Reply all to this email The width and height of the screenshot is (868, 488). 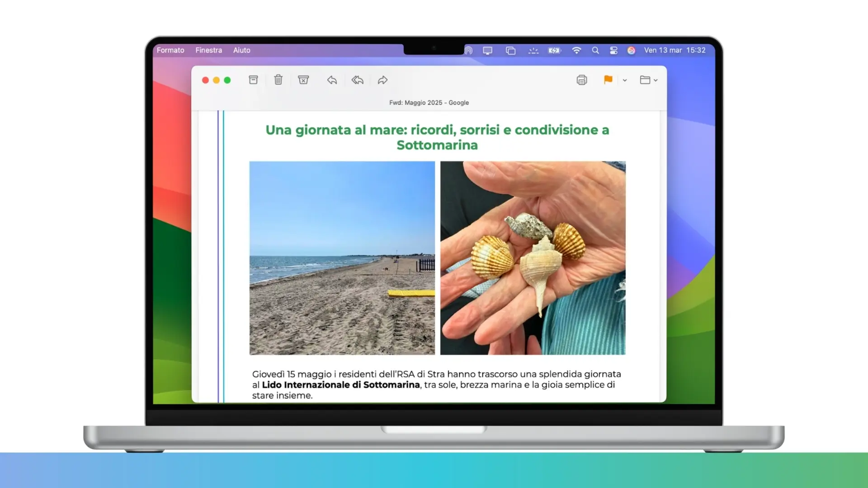[x=358, y=80]
